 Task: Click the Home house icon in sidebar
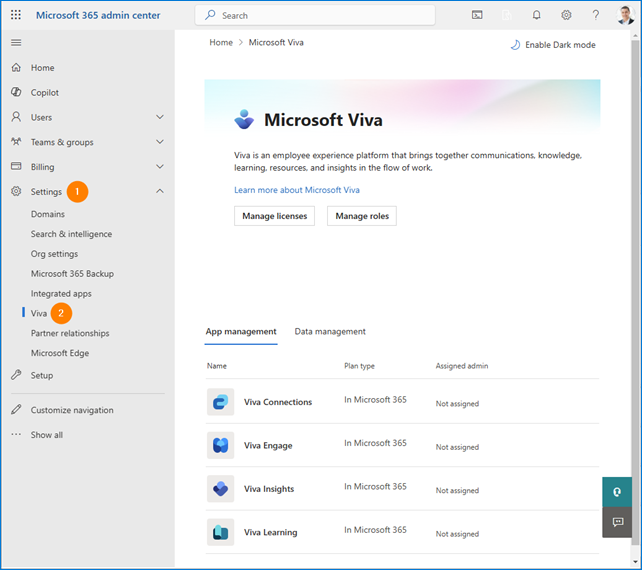[x=16, y=68]
